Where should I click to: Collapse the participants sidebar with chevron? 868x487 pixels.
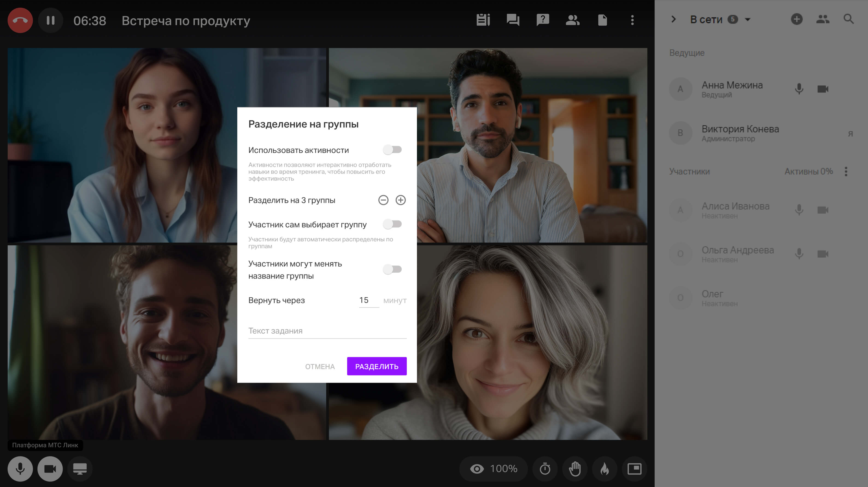pos(673,19)
